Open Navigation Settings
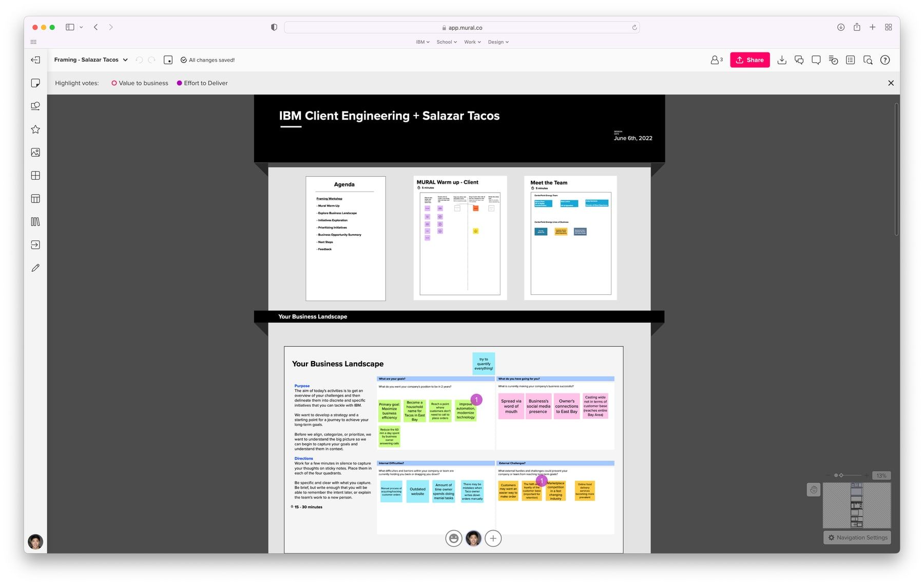Image resolution: width=924 pixels, height=585 pixels. pos(857,537)
